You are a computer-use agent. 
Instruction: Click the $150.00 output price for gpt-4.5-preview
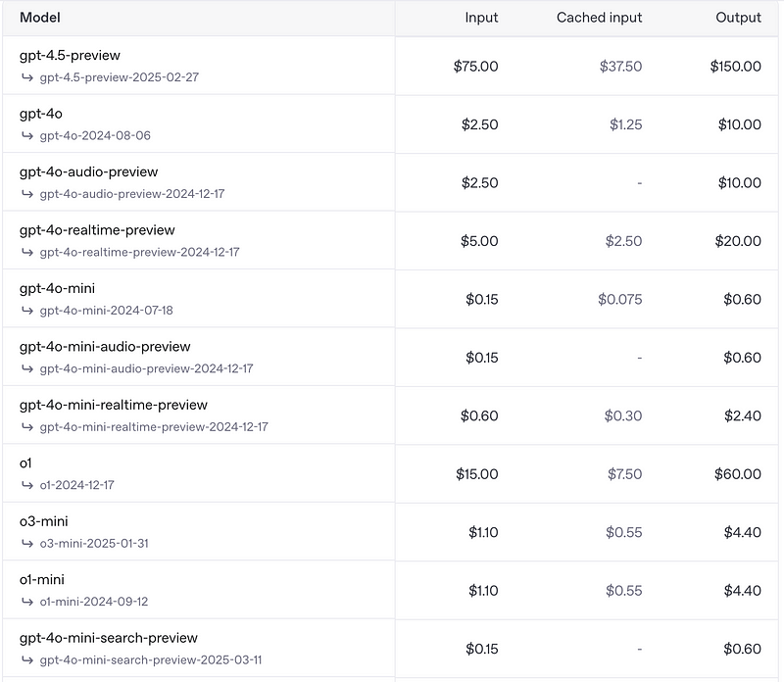[x=736, y=66]
